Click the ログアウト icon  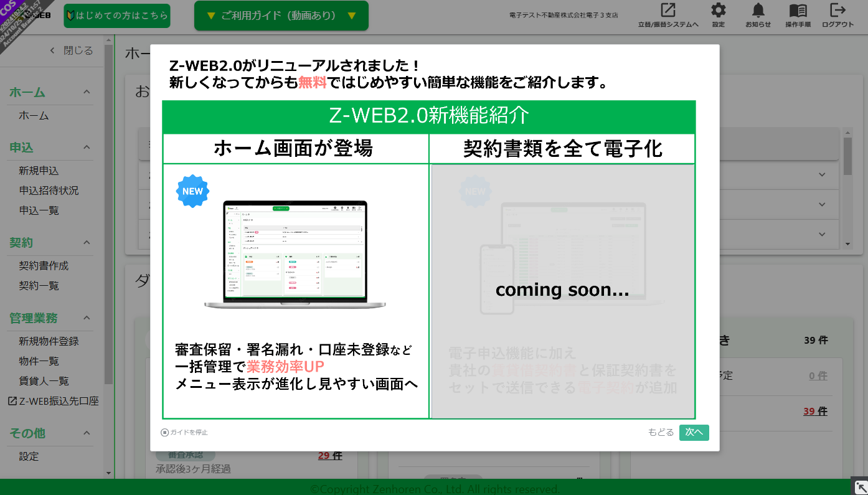point(837,11)
